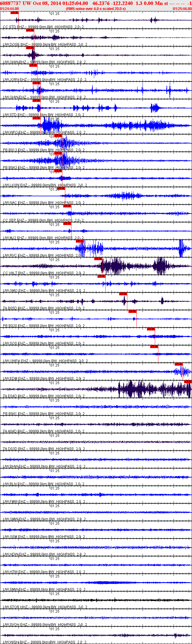Select the UW EDM EHZ trace label

(44, 379)
